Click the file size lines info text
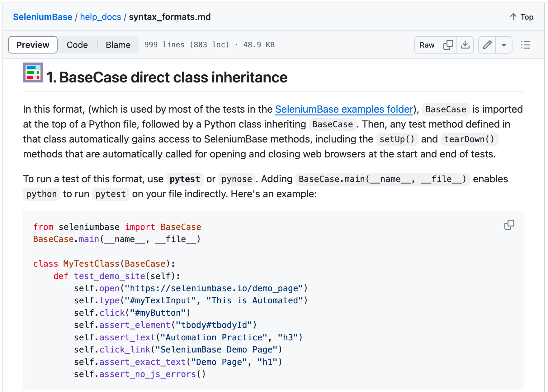Viewport: 548px width, 392px height. (209, 45)
